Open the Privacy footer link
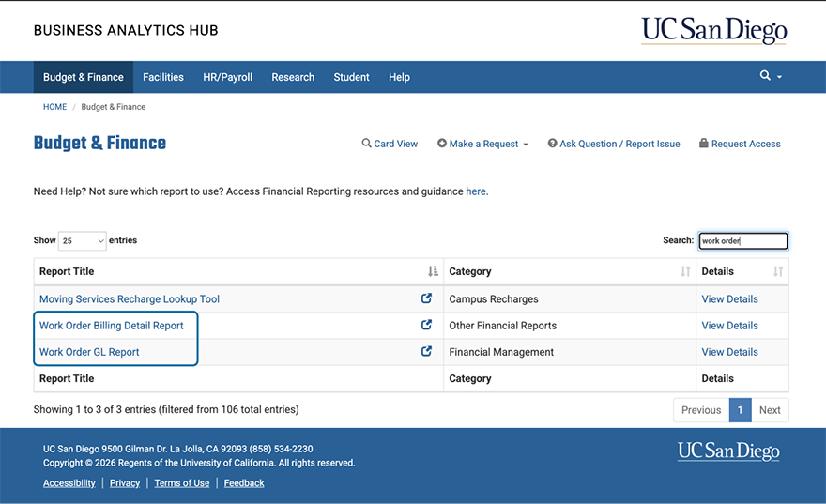826x504 pixels. 125,483
